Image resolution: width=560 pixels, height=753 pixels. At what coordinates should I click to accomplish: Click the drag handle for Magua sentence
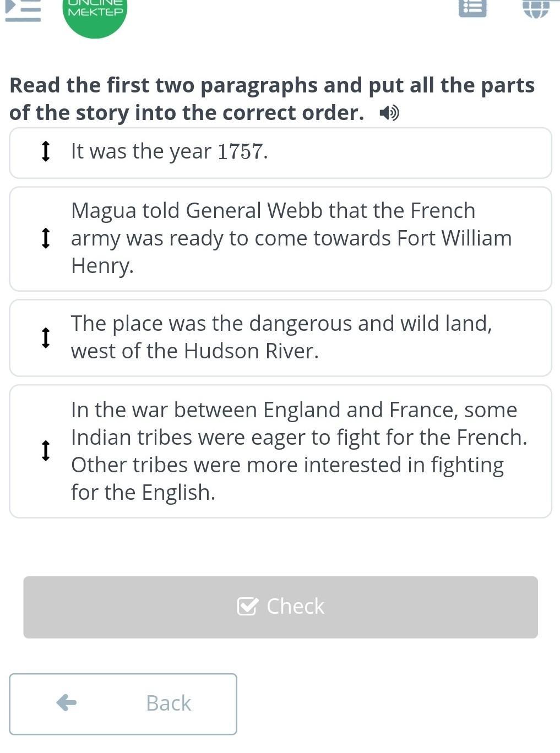[46, 238]
